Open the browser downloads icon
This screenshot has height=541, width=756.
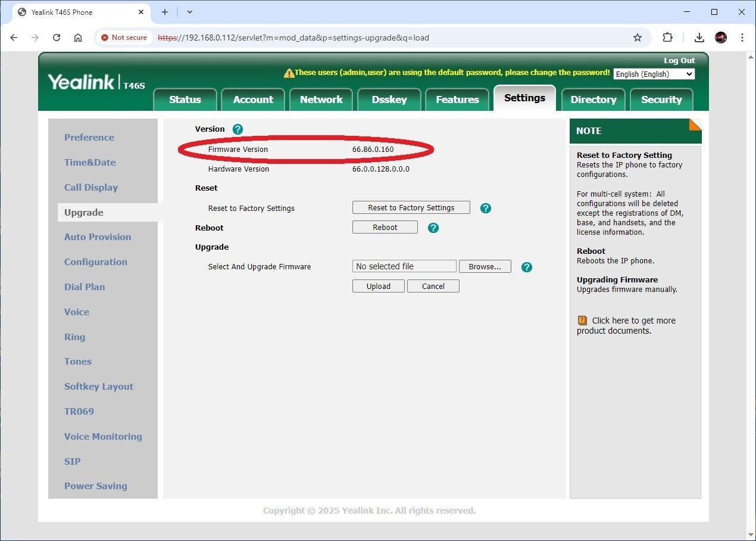tap(699, 38)
